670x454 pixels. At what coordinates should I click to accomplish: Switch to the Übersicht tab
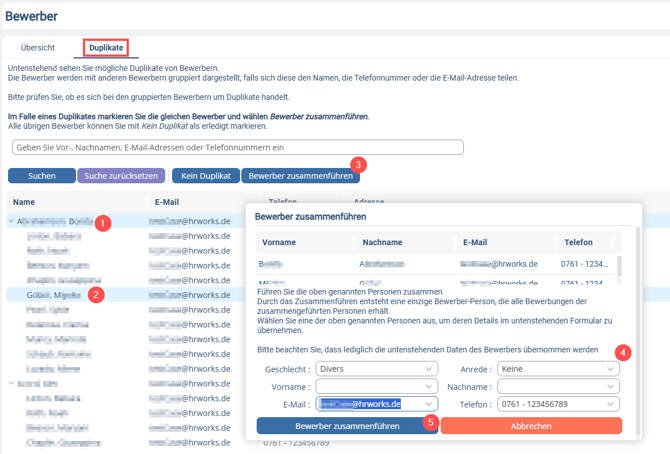pos(38,47)
